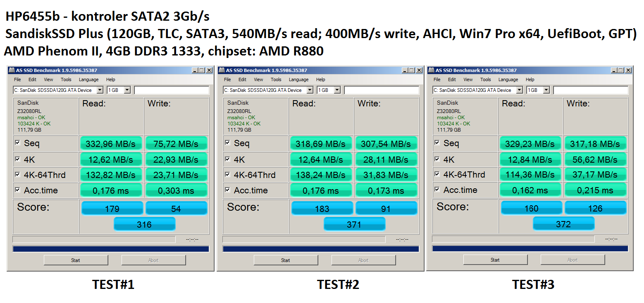The width and height of the screenshot is (644, 303).
Task: Click the blue progress bar in TEST#2 window
Action: (x=321, y=249)
